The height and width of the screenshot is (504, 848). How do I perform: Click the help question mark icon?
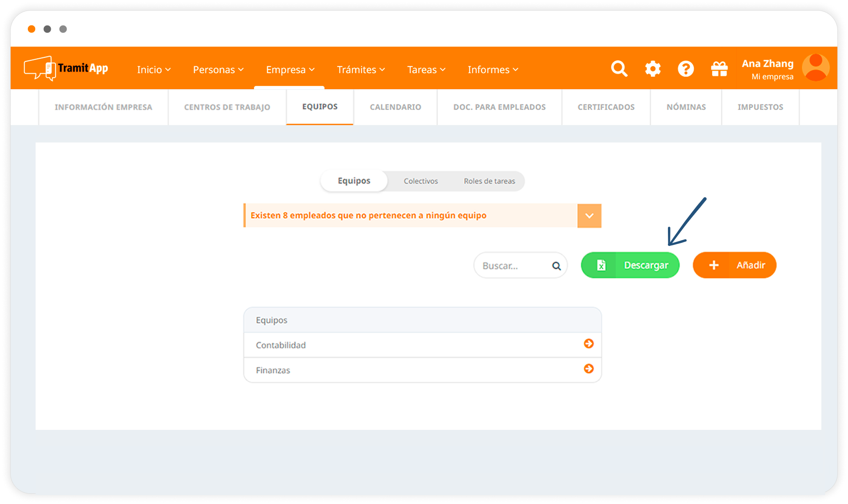pyautogui.click(x=686, y=69)
